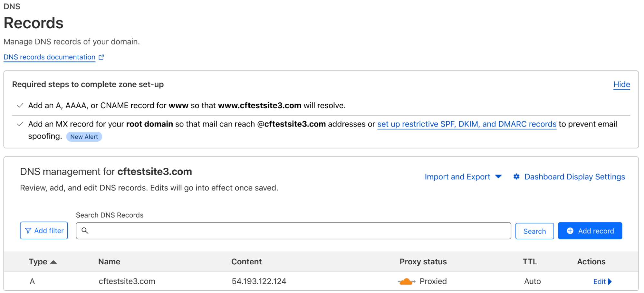Sort records using the Type column arrow

[x=53, y=262]
